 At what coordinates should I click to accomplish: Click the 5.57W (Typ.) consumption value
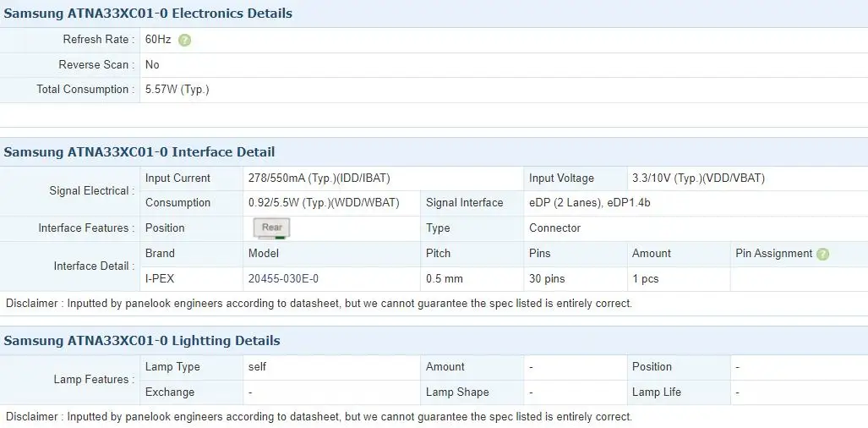[x=177, y=89]
